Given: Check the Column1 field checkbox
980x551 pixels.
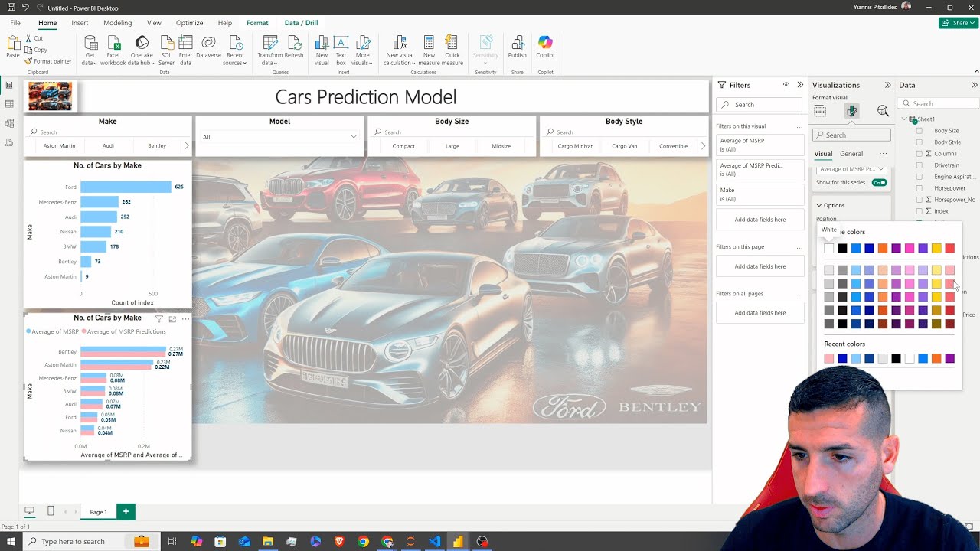Looking at the screenshot, I should tap(920, 153).
